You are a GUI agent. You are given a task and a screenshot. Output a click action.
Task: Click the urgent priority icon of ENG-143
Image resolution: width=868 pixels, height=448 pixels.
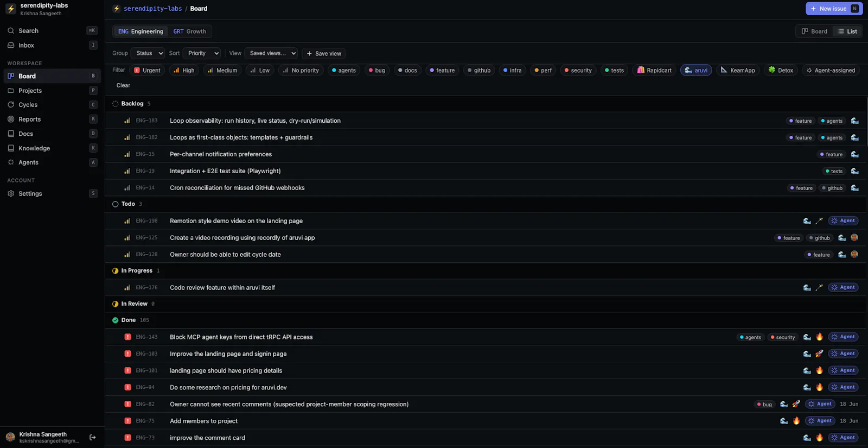pos(127,337)
